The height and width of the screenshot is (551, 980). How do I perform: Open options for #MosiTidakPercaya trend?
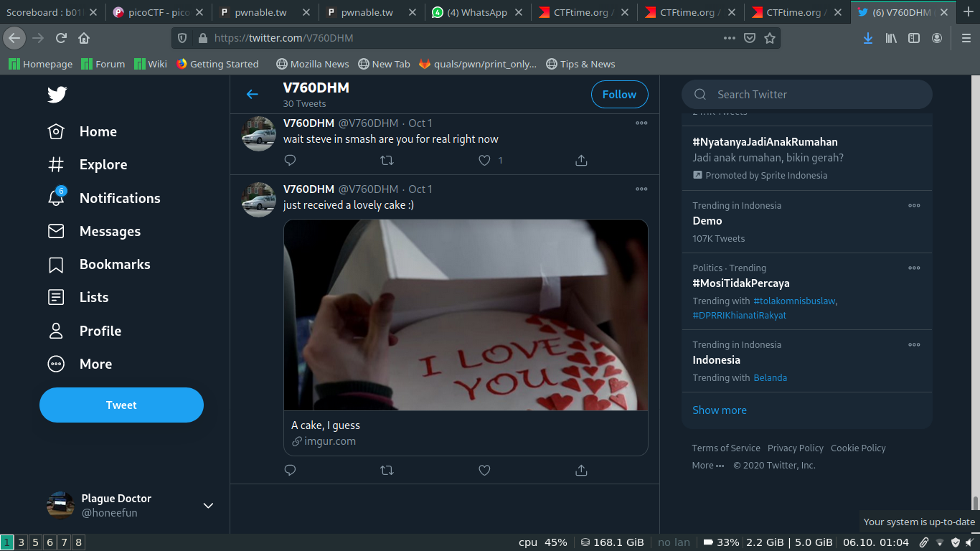click(x=914, y=268)
